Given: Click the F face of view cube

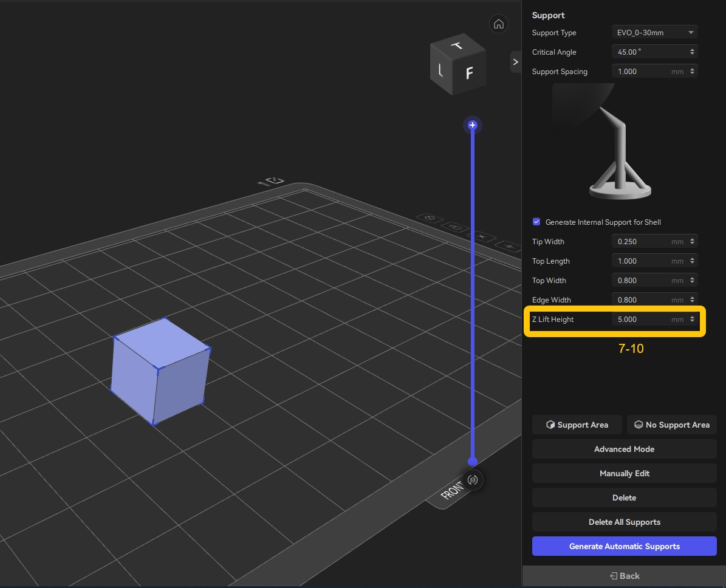Looking at the screenshot, I should 469,73.
